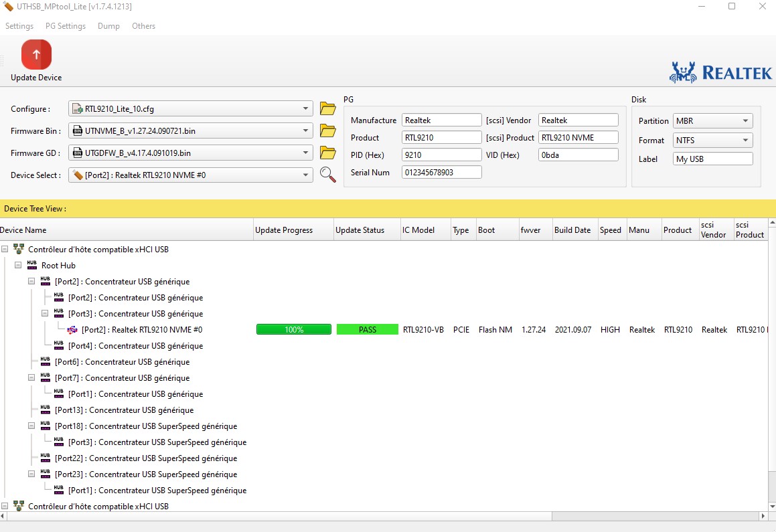Collapse the Port23 SuperSpeed hub node
This screenshot has width=776, height=532.
31,474
